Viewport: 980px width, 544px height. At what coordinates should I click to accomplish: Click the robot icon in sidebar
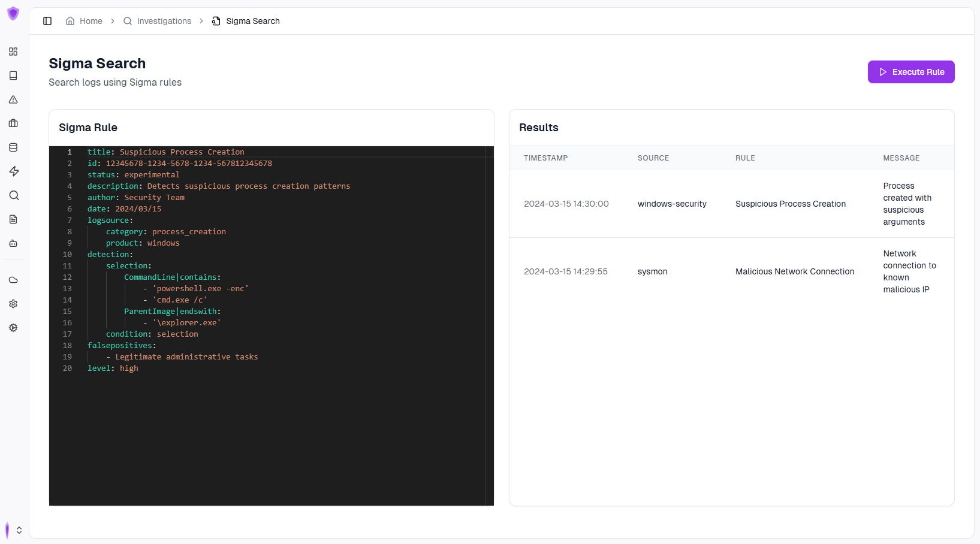13,243
